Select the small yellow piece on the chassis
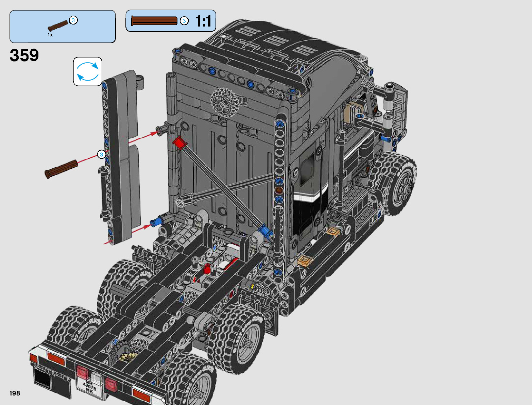 click(x=253, y=287)
